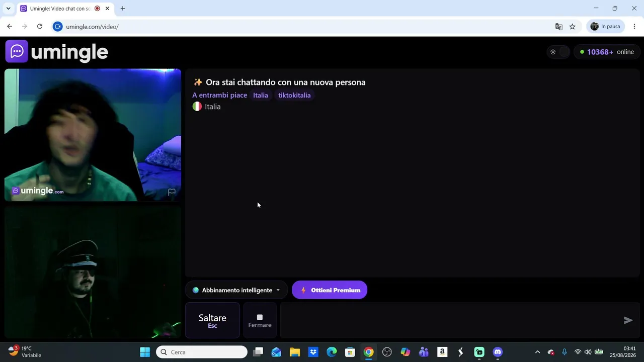Open File Explorer from the taskbar
The height and width of the screenshot is (362, 644).
coord(295,352)
